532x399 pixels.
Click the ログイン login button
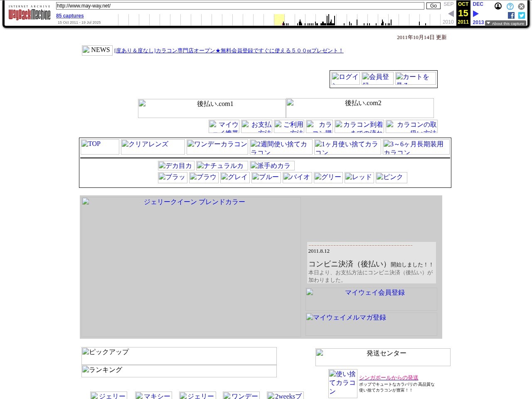(345, 79)
